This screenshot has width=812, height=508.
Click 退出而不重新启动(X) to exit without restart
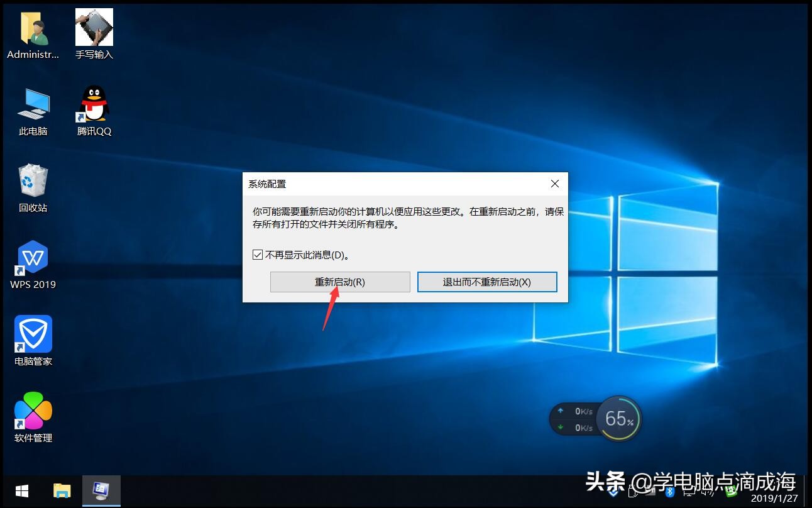[x=487, y=282]
